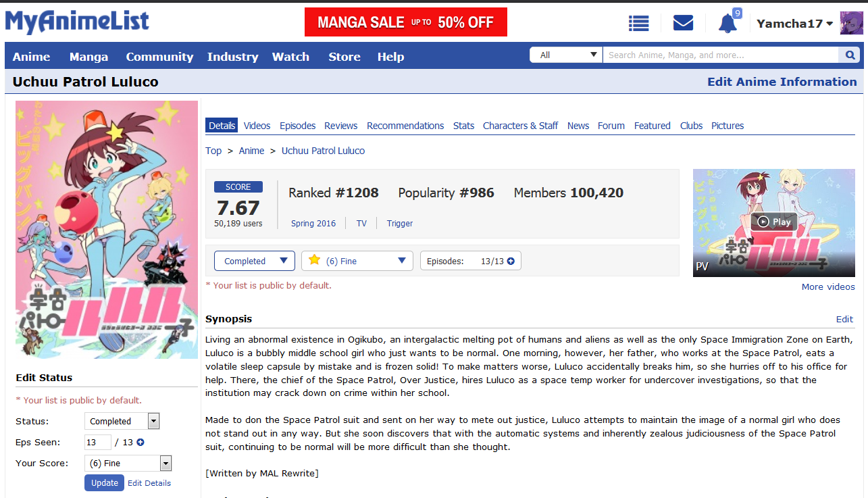
Task: Play the PV video
Action: (774, 222)
